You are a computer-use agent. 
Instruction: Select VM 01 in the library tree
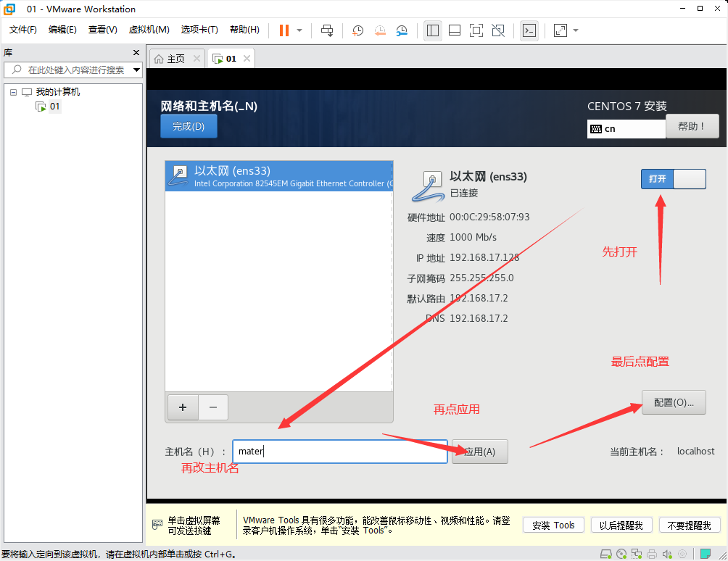pyautogui.click(x=54, y=107)
